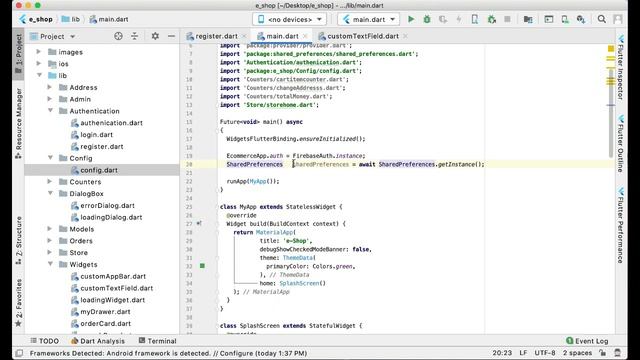Click UTF-8 encoding in status bar
The width and height of the screenshot is (640, 360).
click(545, 353)
